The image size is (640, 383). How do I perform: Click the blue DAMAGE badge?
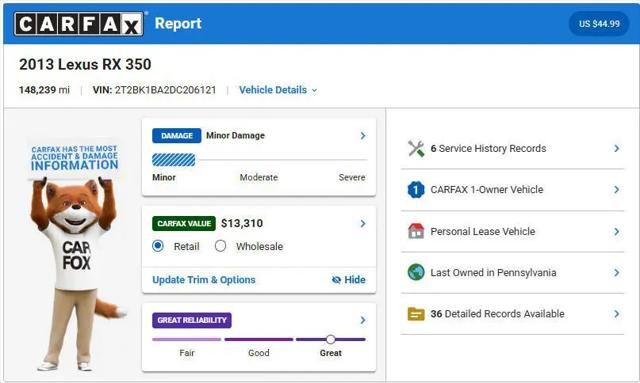tap(177, 136)
